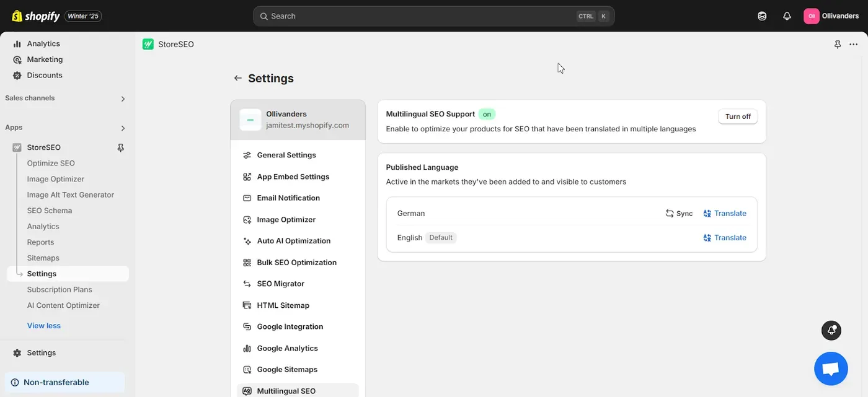Viewport: 868px width, 397px height.
Task: Open Bulk SEO Optimization tab
Action: [298, 263]
